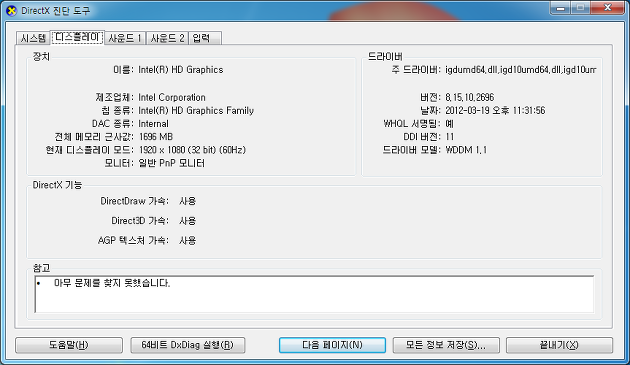Exit with the 끝내기(X) button
The height and width of the screenshot is (365, 630).
tap(559, 345)
